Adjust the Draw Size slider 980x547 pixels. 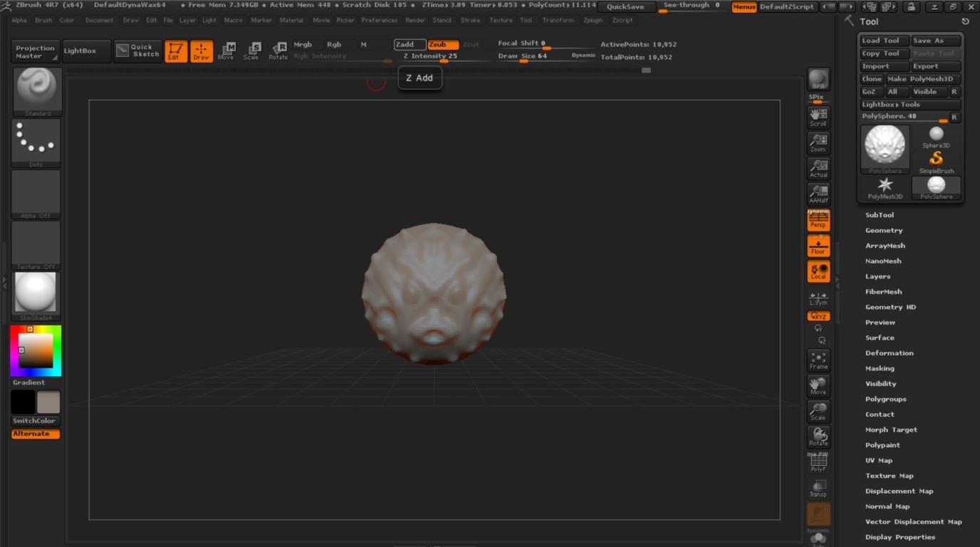coord(525,61)
